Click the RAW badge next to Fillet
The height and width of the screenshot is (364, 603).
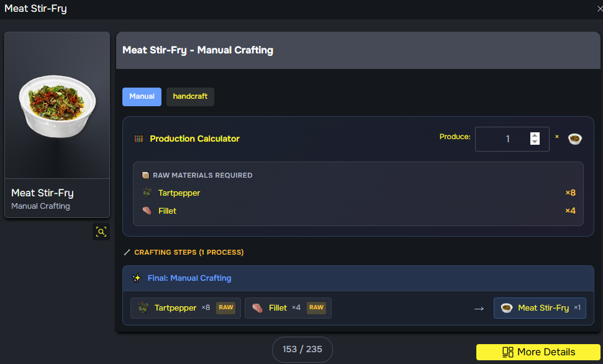point(316,307)
